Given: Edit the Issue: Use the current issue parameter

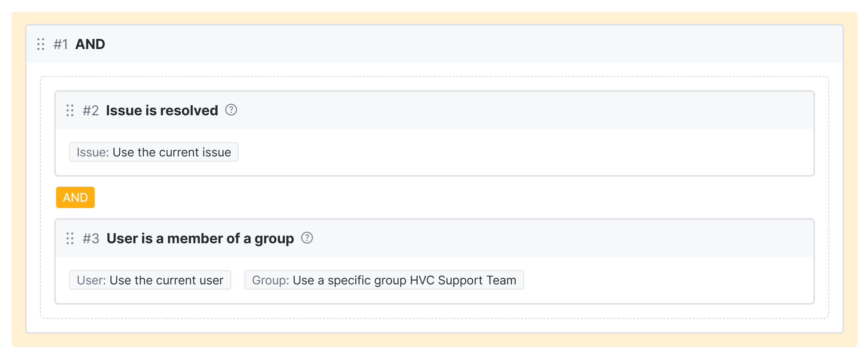Looking at the screenshot, I should click(154, 152).
